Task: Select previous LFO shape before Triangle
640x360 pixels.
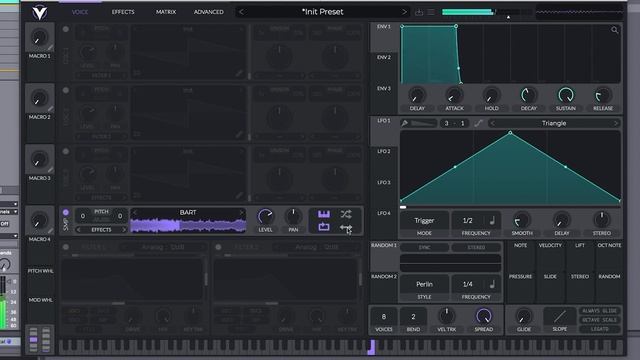Action: click(x=493, y=123)
